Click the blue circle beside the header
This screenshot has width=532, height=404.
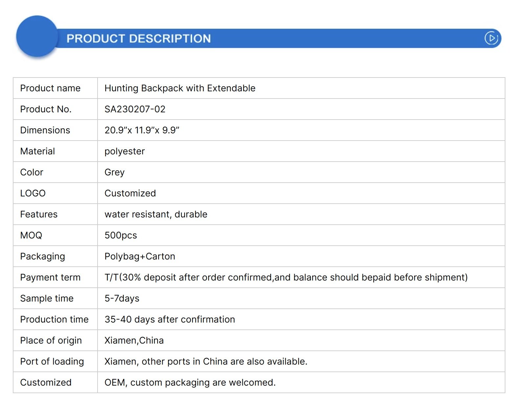coord(37,36)
